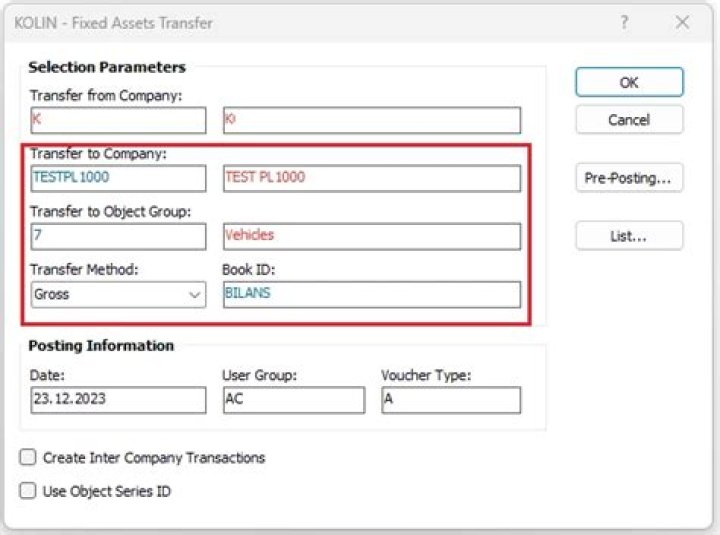Click the Voucher Type field
This screenshot has height=535, width=720.
(450, 400)
